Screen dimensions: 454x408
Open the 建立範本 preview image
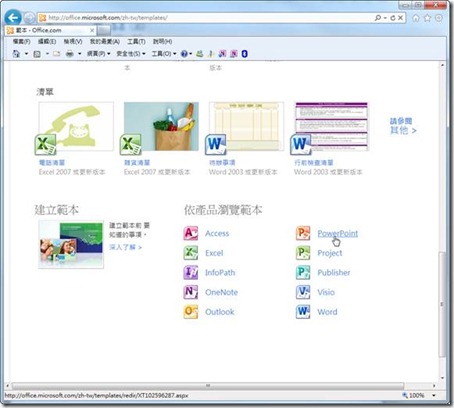71,245
